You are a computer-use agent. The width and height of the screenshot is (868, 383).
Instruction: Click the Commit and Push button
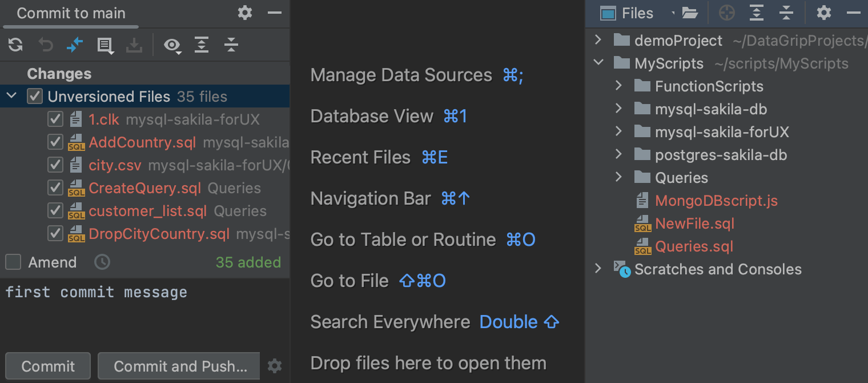[x=180, y=366]
